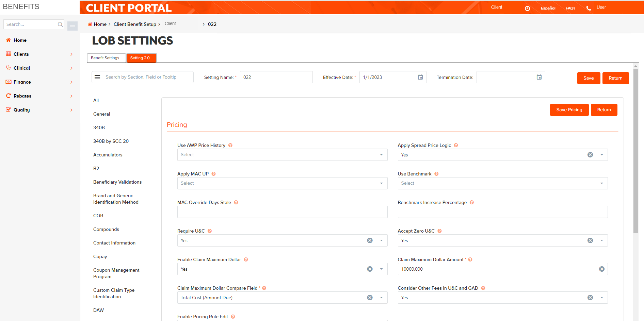
Task: Show help for Apply Spread Price Logic
Action: point(456,145)
